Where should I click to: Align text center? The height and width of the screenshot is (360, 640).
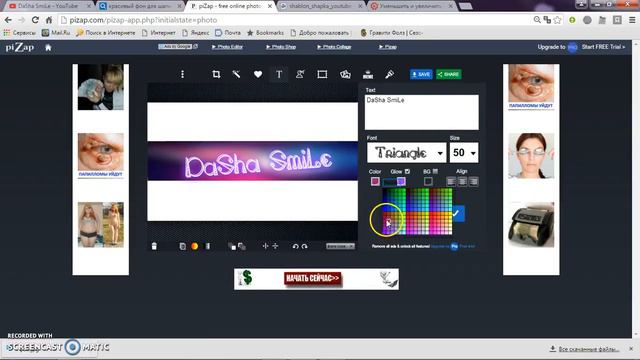coord(462,181)
